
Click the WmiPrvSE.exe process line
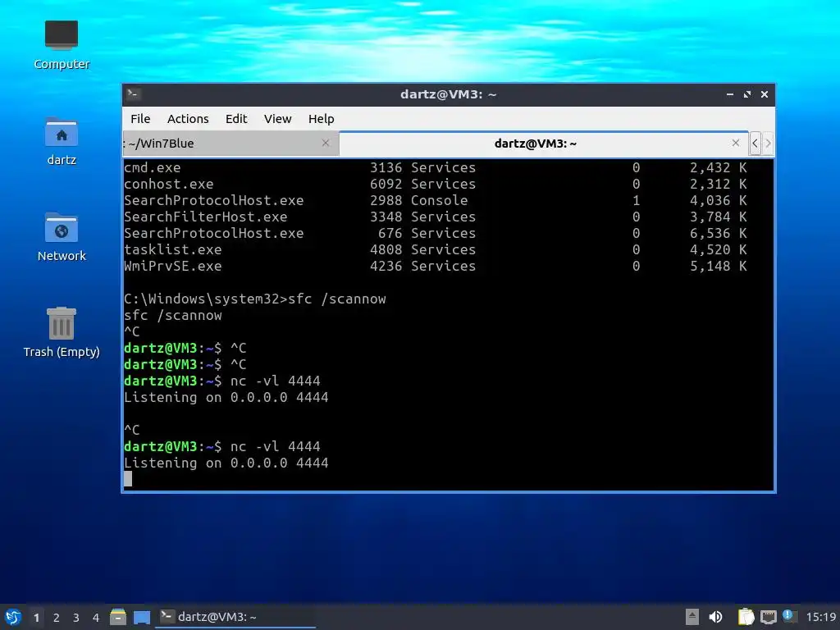coord(435,267)
